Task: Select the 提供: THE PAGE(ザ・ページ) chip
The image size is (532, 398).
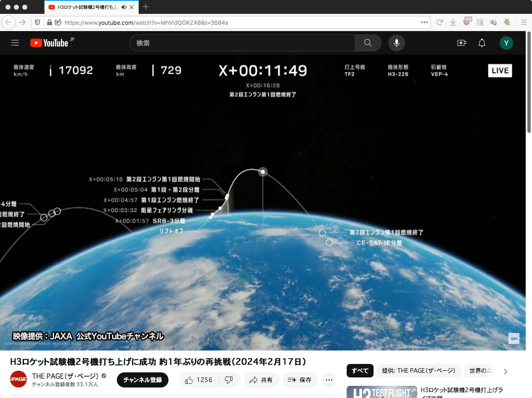Action: (x=419, y=371)
